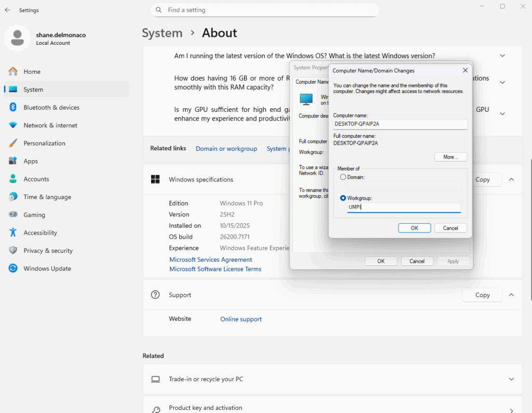Click the Find a setting search box
Screen dimensions: 532x413
point(265,10)
